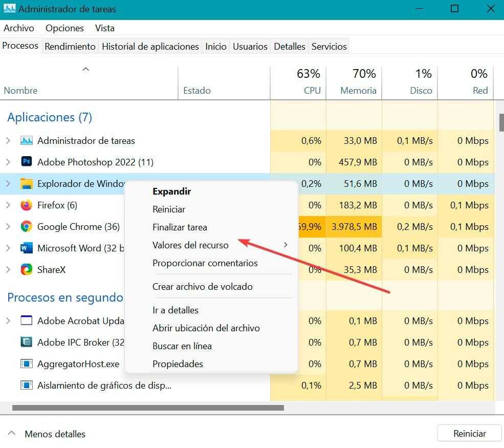Click the AggregatorHost.exe process icon
This screenshot has width=504, height=448.
[26, 364]
